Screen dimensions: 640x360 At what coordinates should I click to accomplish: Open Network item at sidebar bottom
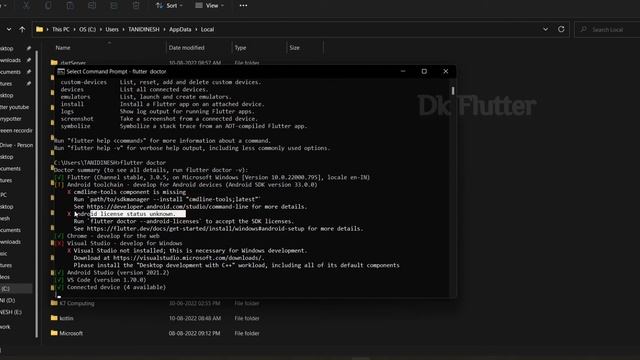pyautogui.click(x=5, y=327)
